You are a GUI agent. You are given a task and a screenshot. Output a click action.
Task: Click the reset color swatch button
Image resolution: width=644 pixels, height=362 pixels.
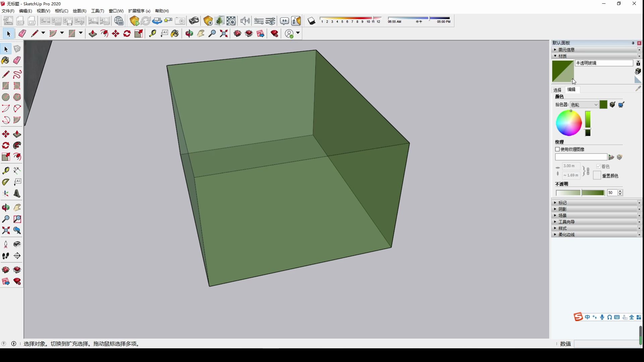point(597,175)
